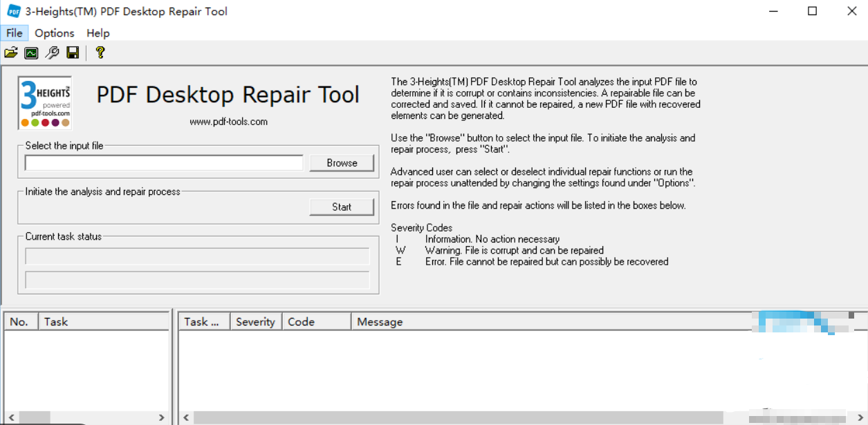Click the Save floppy disk toolbar icon
This screenshot has width=868, height=425.
(73, 53)
